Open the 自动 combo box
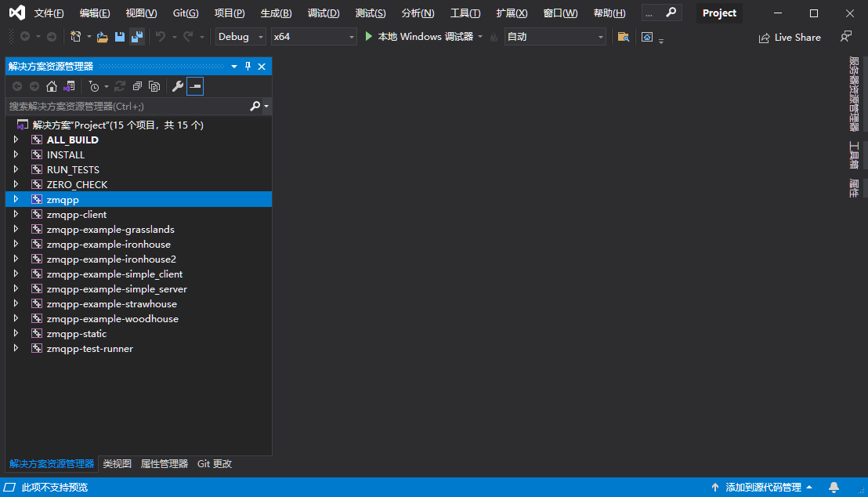868x497 pixels. [x=555, y=37]
